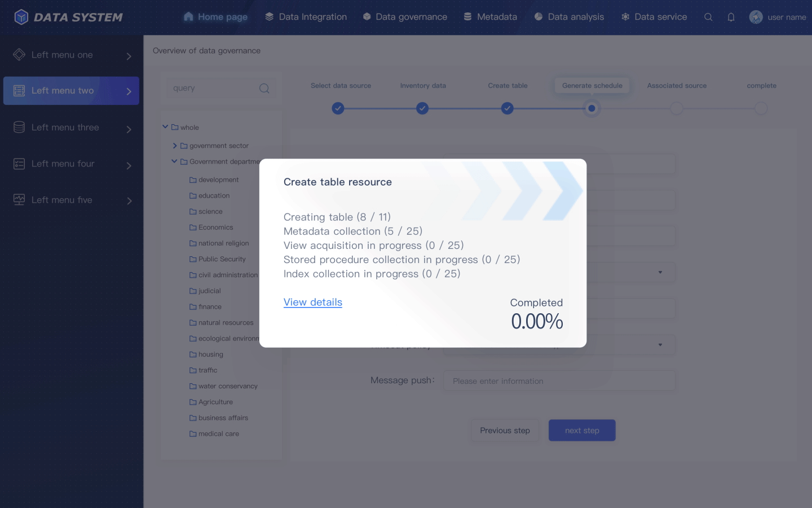The image size is (812, 508).
Task: Select the Agriculture folder
Action: (211, 402)
